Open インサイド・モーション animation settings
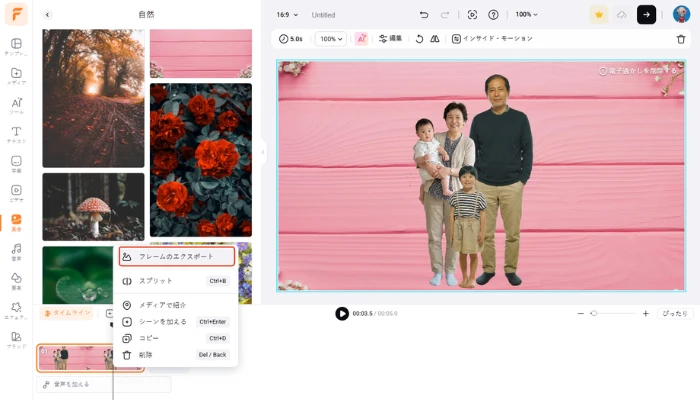The image size is (700, 400). [492, 39]
